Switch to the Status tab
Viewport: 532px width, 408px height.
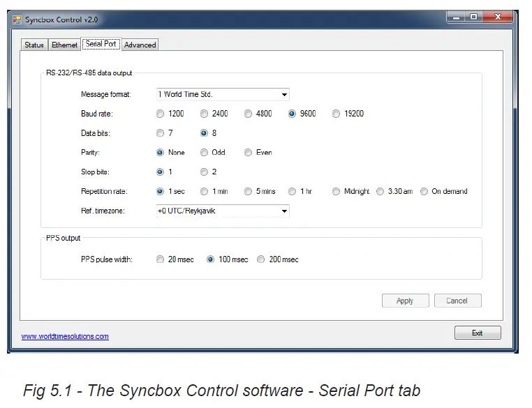[x=34, y=45]
